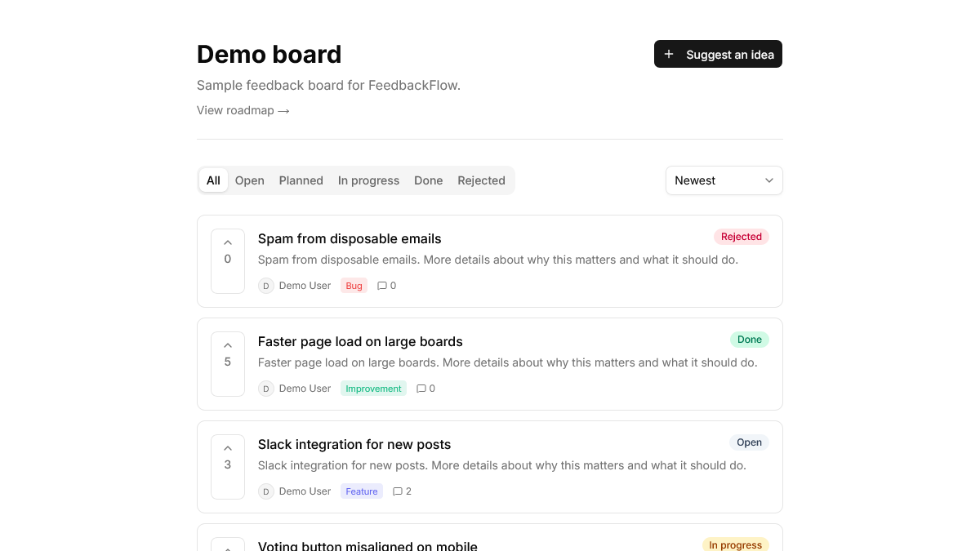This screenshot has height=551, width=980.
Task: Open the Newest sort dropdown
Action: (724, 180)
